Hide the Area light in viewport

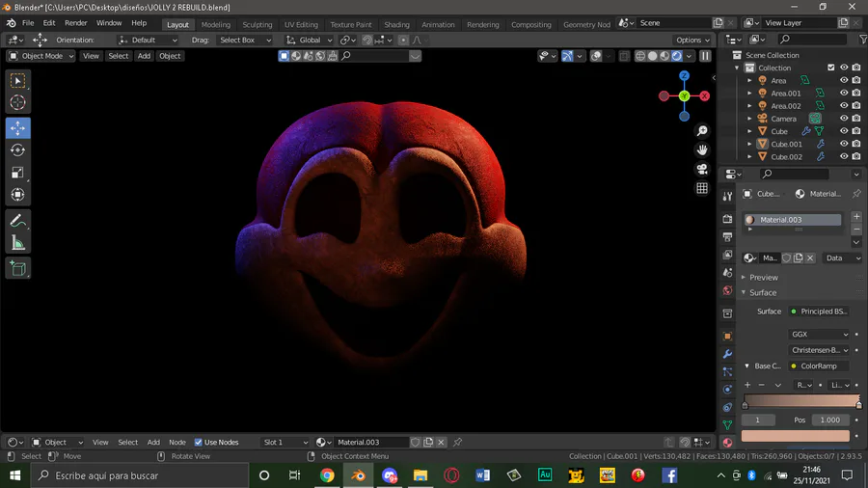coord(844,80)
